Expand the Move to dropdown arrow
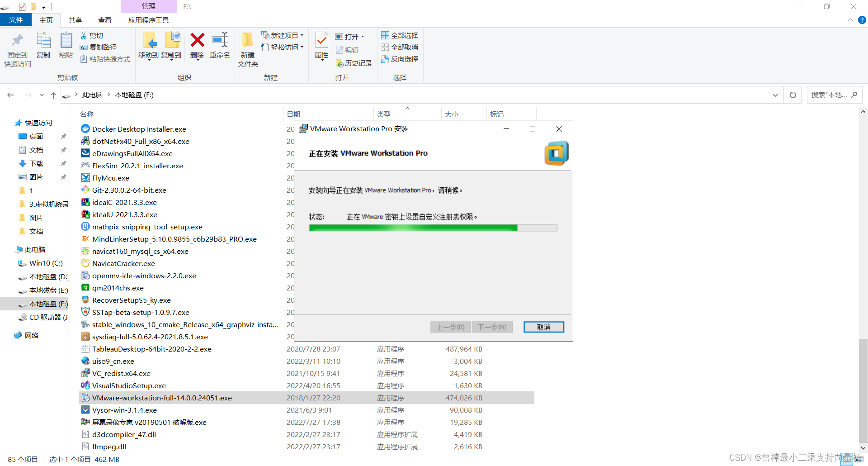Viewport: 868px width, 466px height. pos(149,60)
